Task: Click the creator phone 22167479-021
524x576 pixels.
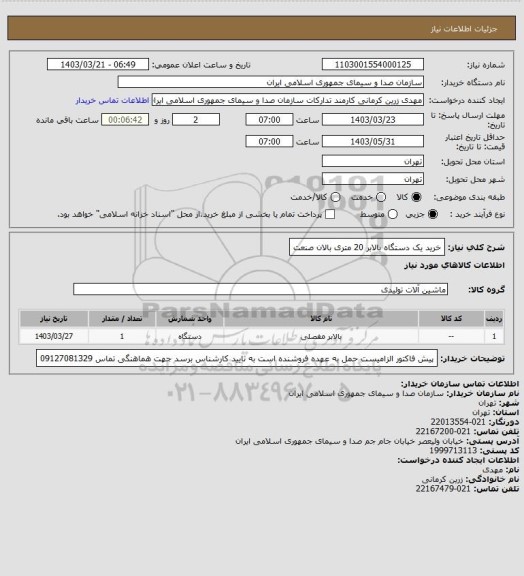Action: pos(443,489)
